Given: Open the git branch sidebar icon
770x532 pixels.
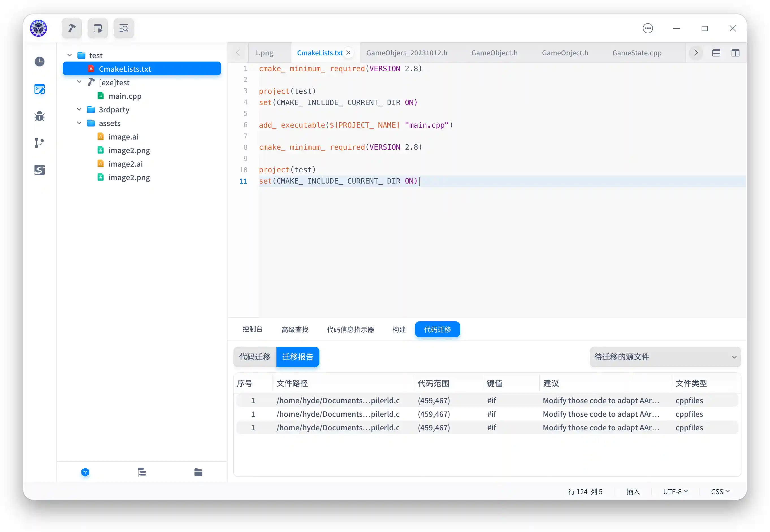Looking at the screenshot, I should click(39, 143).
